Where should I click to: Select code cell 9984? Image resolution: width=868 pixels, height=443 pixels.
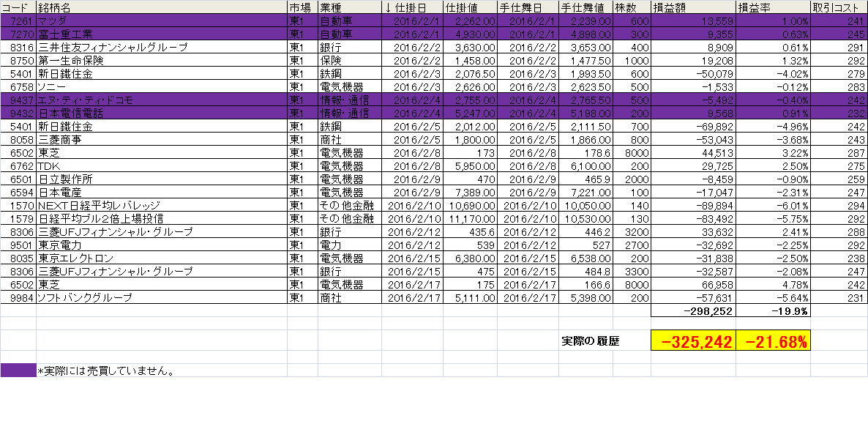click(x=18, y=297)
